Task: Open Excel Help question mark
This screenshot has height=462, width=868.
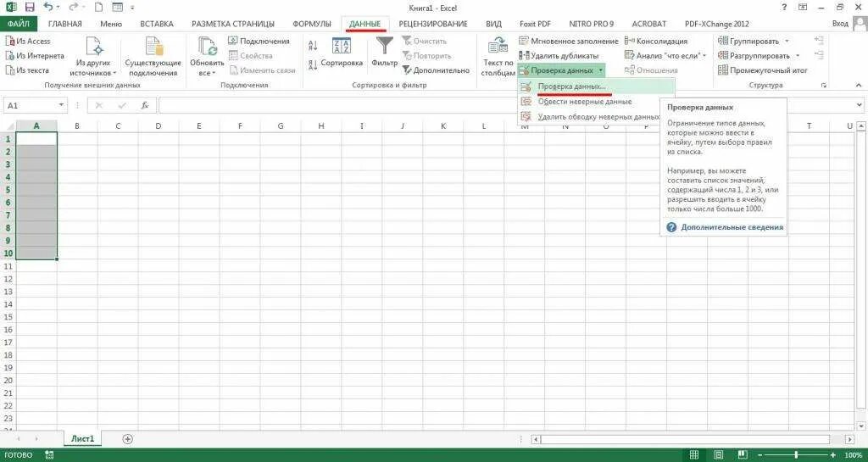Action: point(784,7)
